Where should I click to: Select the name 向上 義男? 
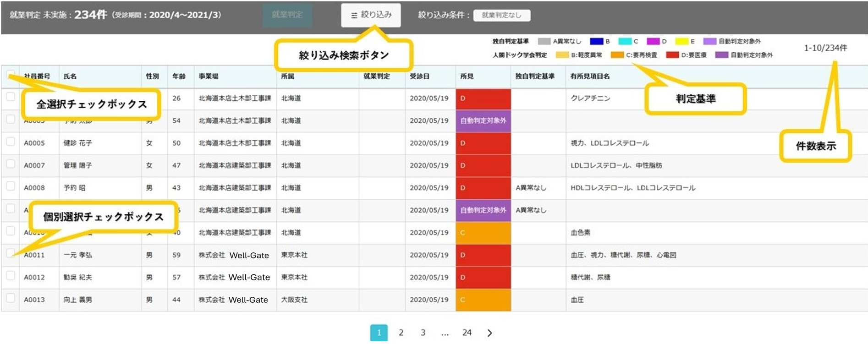coord(77,300)
